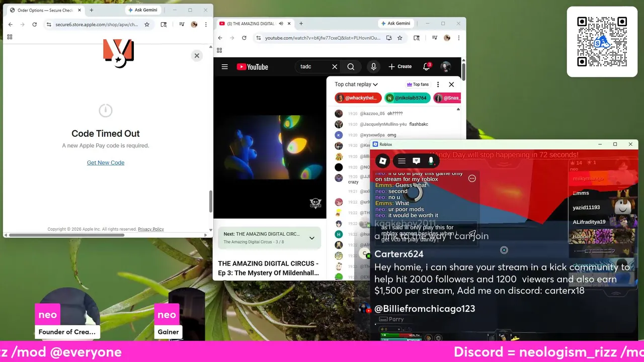644x362 pixels.
Task: Select player Emms in Roblox leaderboard
Action: pyautogui.click(x=603, y=193)
